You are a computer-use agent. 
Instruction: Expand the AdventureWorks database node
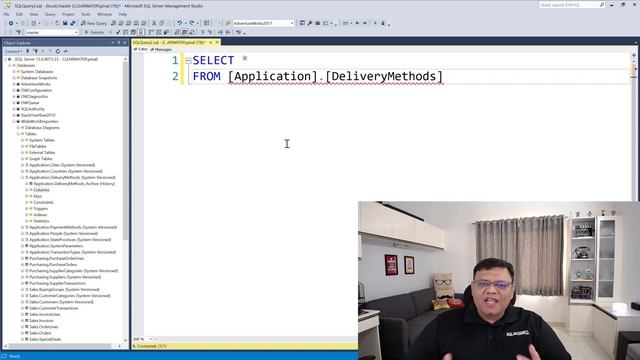point(14,84)
